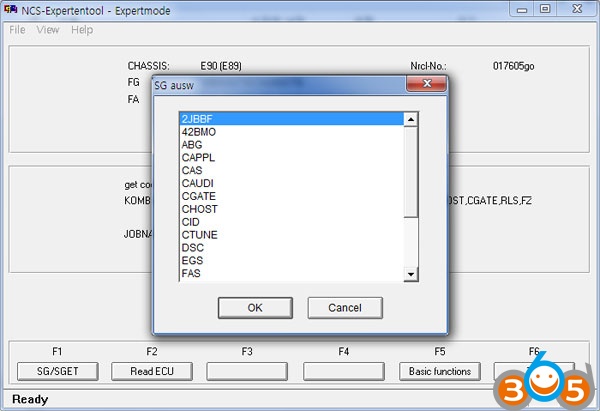Image resolution: width=600 pixels, height=411 pixels.
Task: Close the SG ausw dialog
Action: coord(427,85)
